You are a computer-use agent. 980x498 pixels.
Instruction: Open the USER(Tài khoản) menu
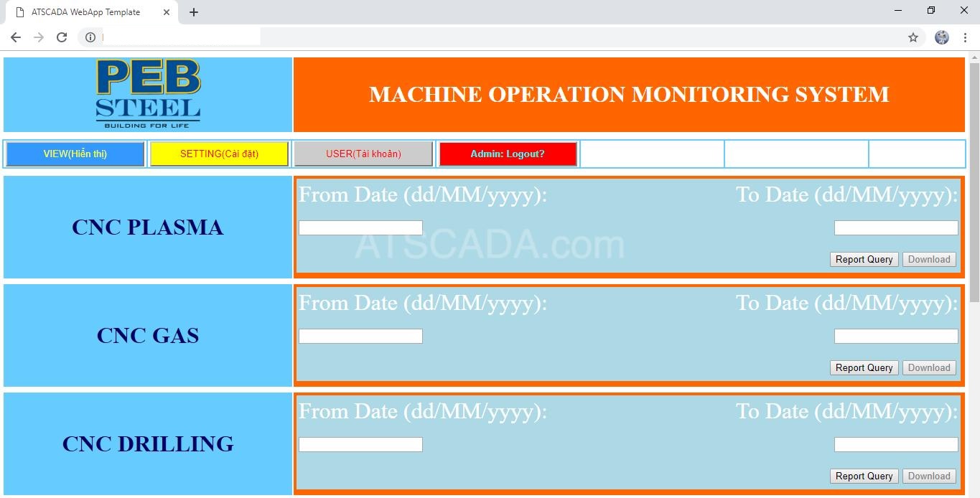pos(363,154)
